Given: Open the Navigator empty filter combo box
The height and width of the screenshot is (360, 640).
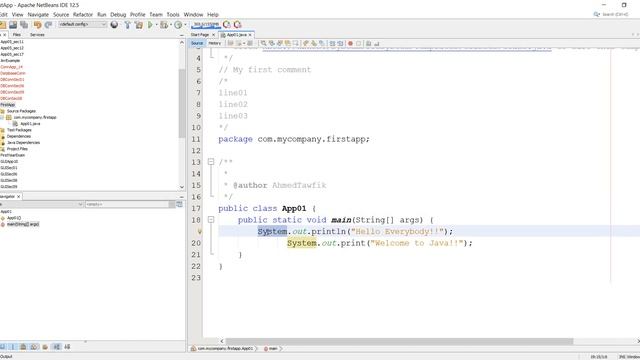Looking at the screenshot, I should point(130,204).
